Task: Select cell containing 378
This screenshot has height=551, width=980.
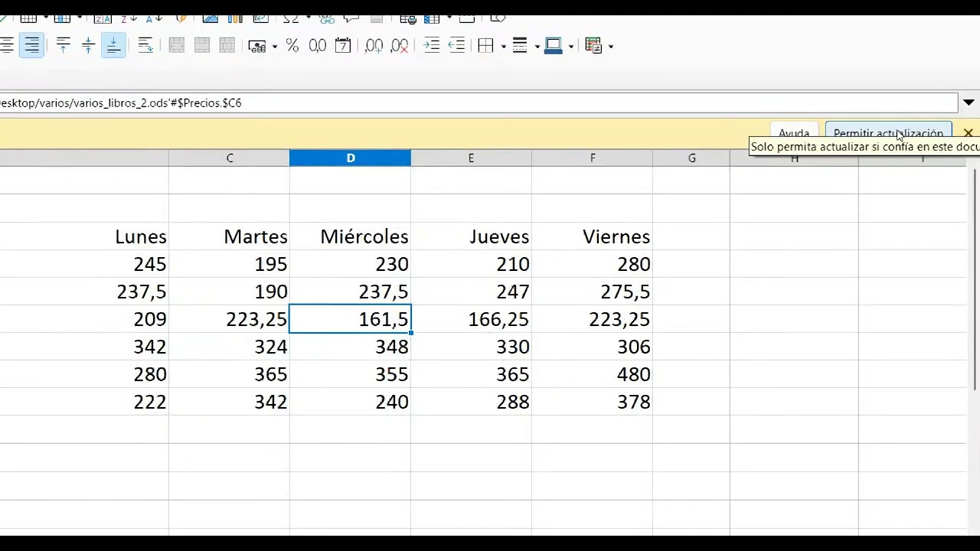Action: [x=593, y=402]
